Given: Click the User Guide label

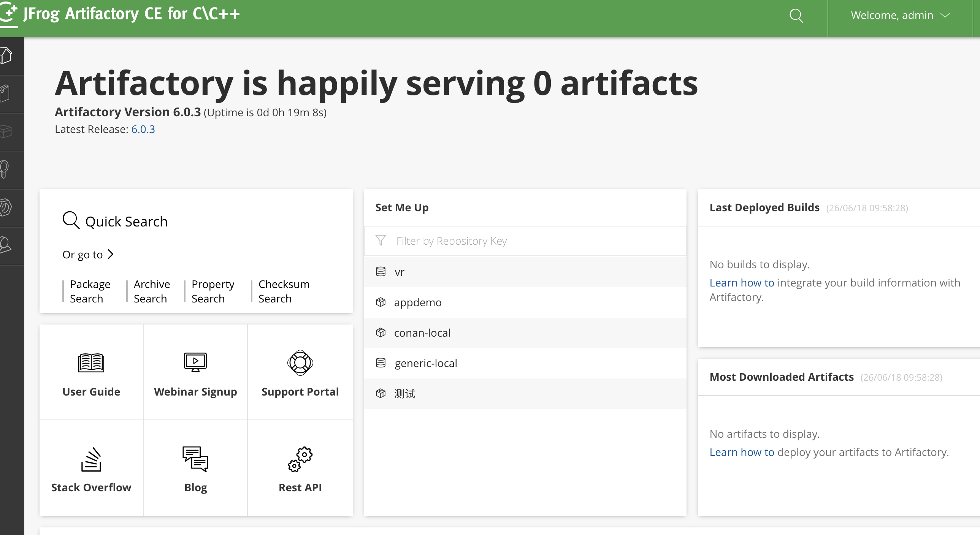Looking at the screenshot, I should pyautogui.click(x=91, y=392).
